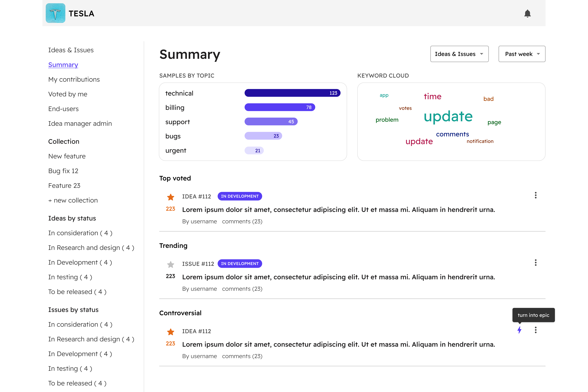Click the technical topic progress bar
588x392 pixels.
point(292,93)
